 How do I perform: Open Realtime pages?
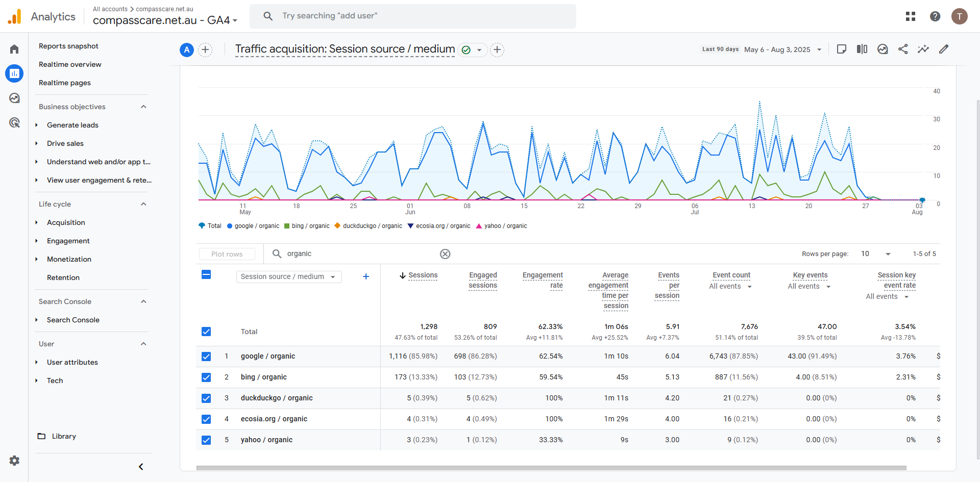coord(65,83)
